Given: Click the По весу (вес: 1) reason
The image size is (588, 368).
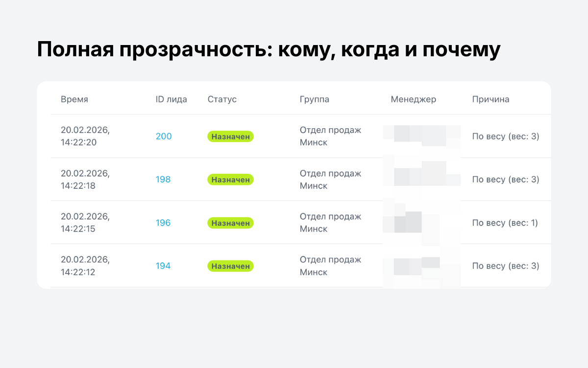Looking at the screenshot, I should (505, 223).
